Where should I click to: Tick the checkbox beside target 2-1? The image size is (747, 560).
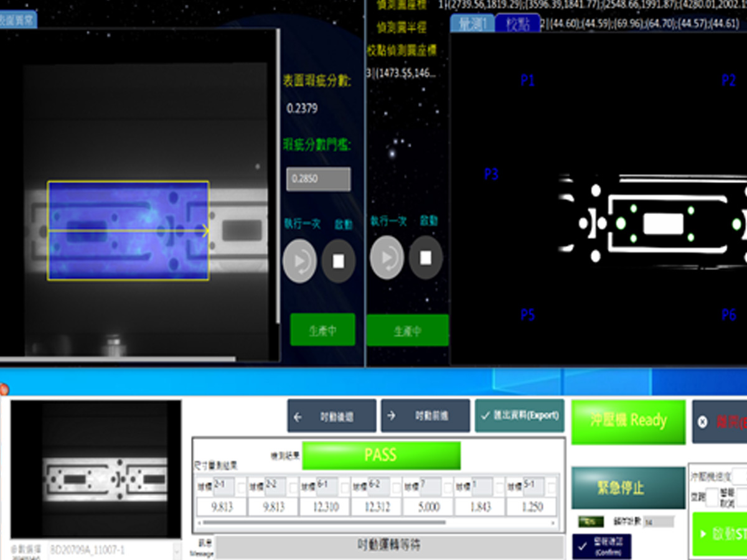pyautogui.click(x=240, y=488)
